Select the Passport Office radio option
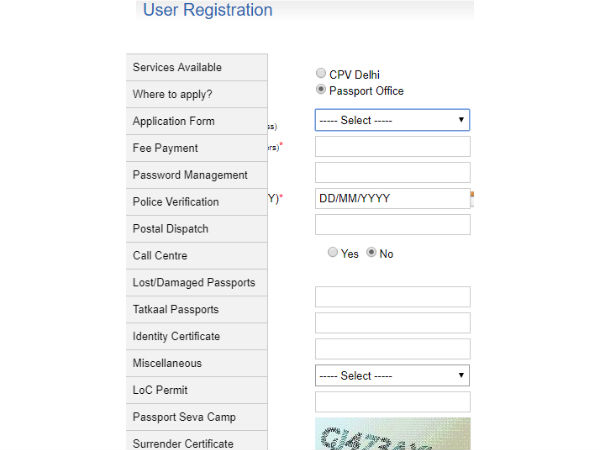The image size is (600, 450). point(321,90)
